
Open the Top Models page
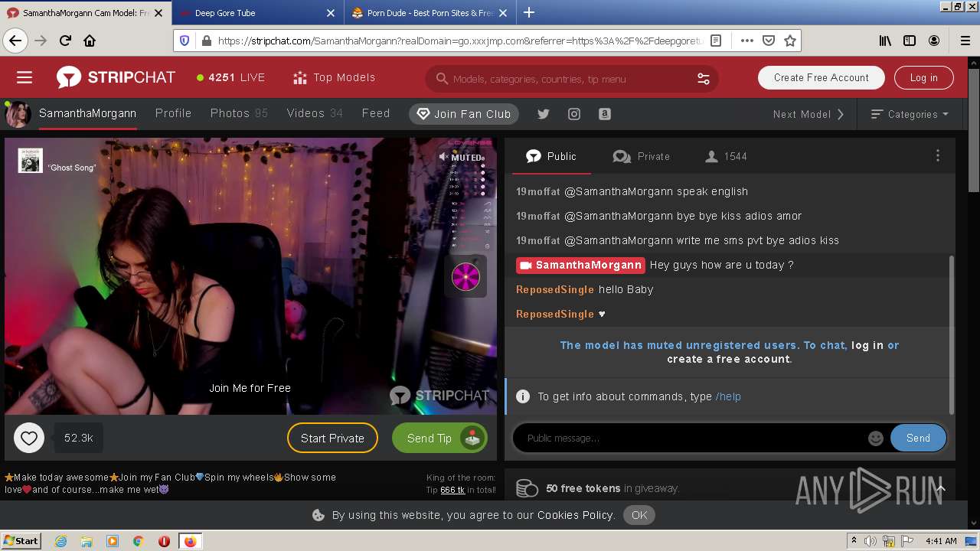pyautogui.click(x=334, y=77)
